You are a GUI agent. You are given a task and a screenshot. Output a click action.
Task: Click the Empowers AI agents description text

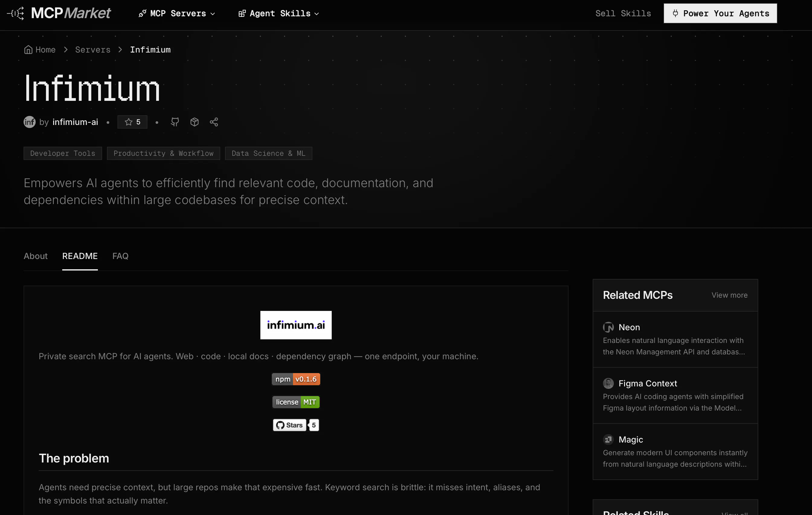click(228, 191)
